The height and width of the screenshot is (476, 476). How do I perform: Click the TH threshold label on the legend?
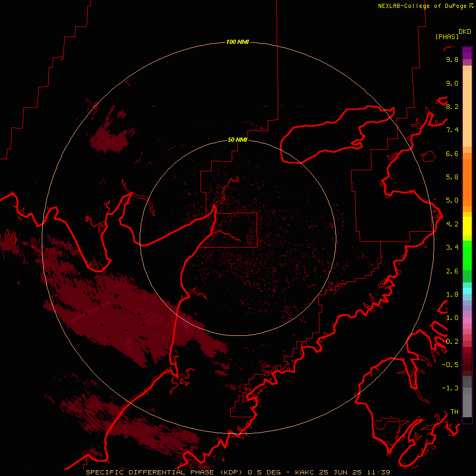(454, 412)
